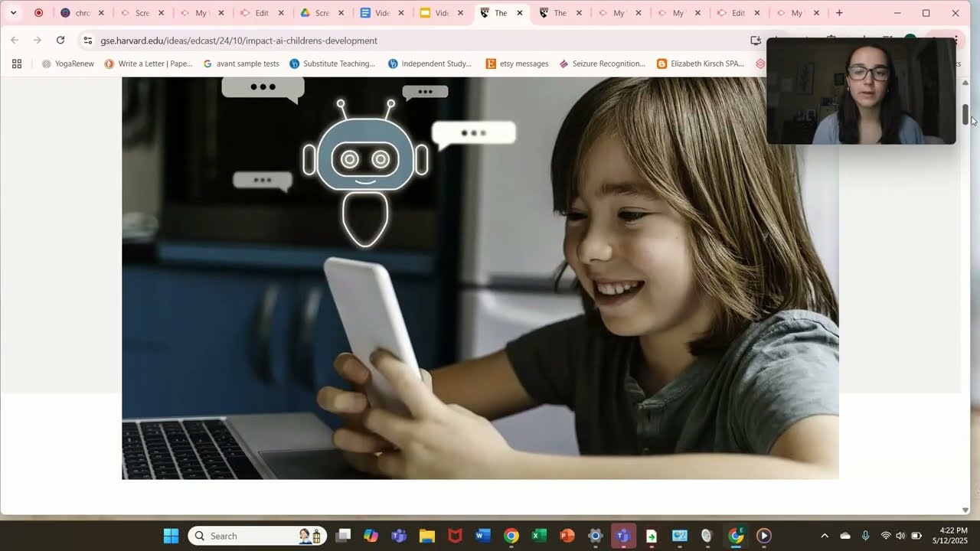Image resolution: width=980 pixels, height=551 pixels.
Task: Close the 'chrc' tab
Action: click(101, 13)
